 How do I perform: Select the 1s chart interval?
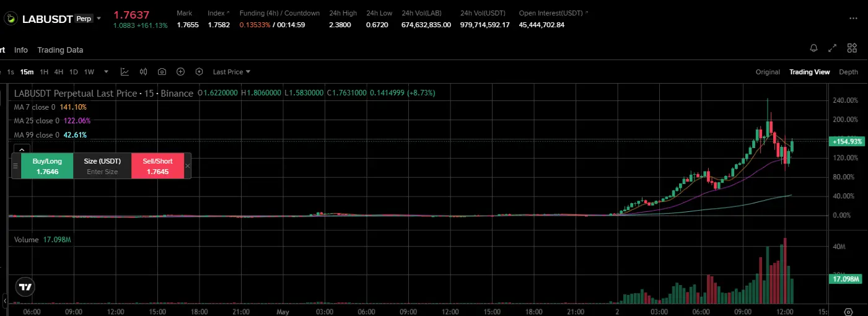[11, 72]
